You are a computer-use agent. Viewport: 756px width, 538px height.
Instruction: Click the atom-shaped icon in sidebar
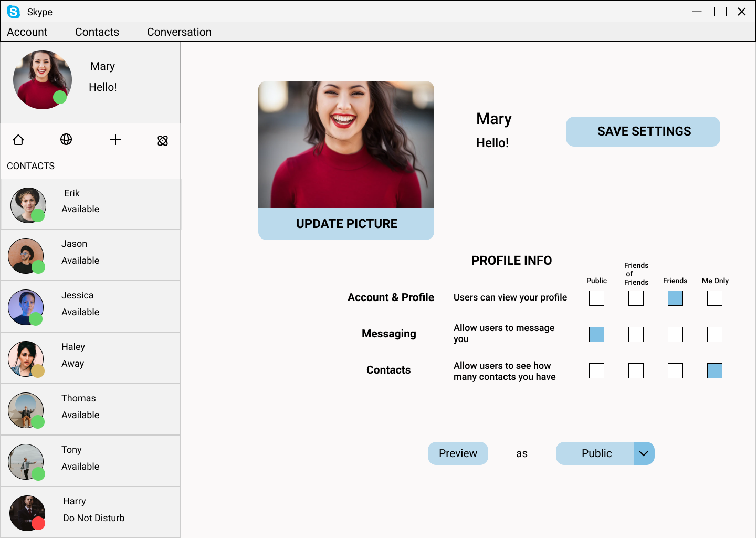click(163, 140)
